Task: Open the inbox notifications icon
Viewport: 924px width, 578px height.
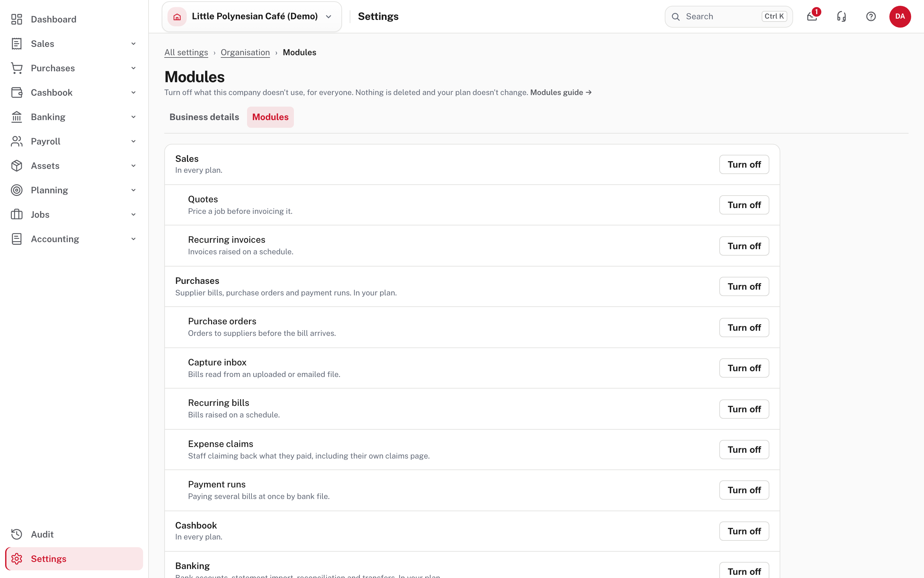Action: 812,16
